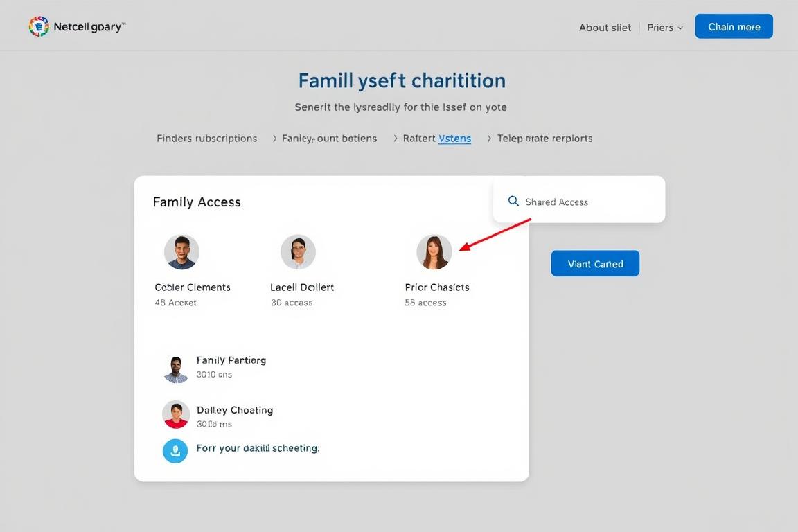Select Lacell Dollert profile avatar
The height and width of the screenshot is (532, 798).
[298, 251]
